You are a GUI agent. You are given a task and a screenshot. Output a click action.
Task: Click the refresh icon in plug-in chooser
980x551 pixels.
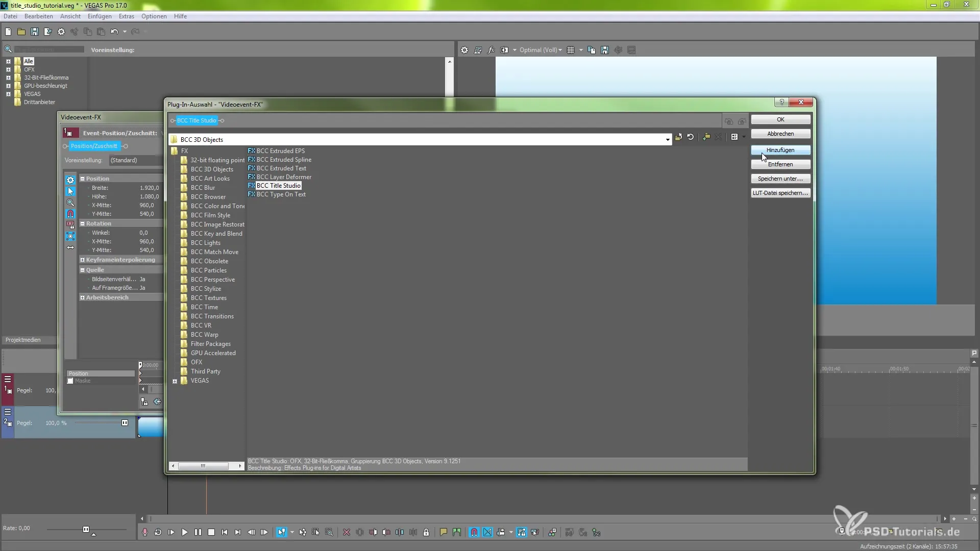point(691,137)
